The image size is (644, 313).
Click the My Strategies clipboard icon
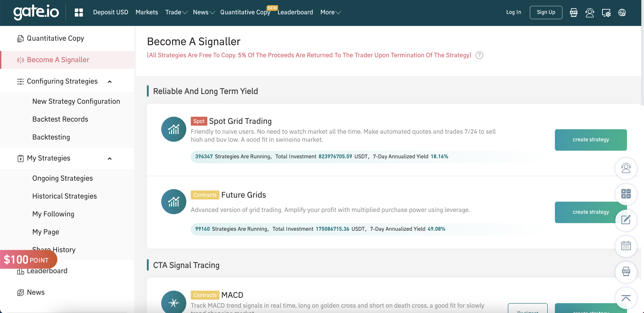pyautogui.click(x=20, y=159)
